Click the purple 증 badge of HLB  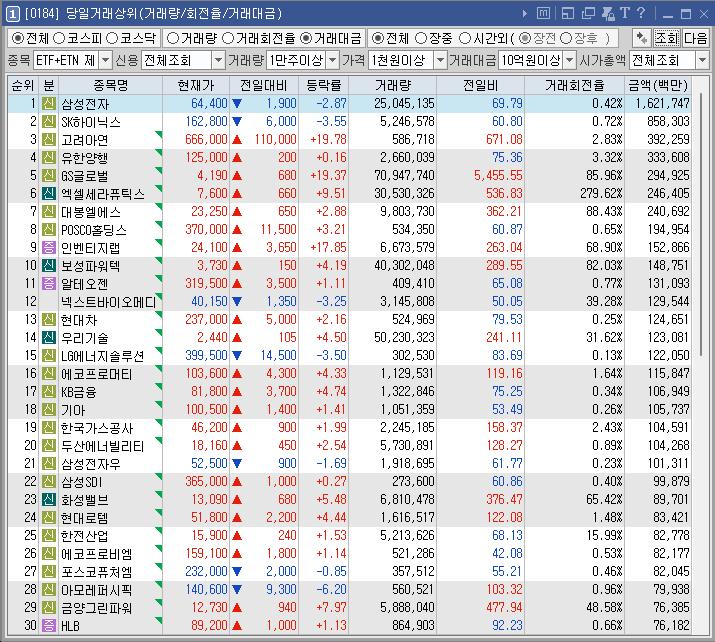49,625
